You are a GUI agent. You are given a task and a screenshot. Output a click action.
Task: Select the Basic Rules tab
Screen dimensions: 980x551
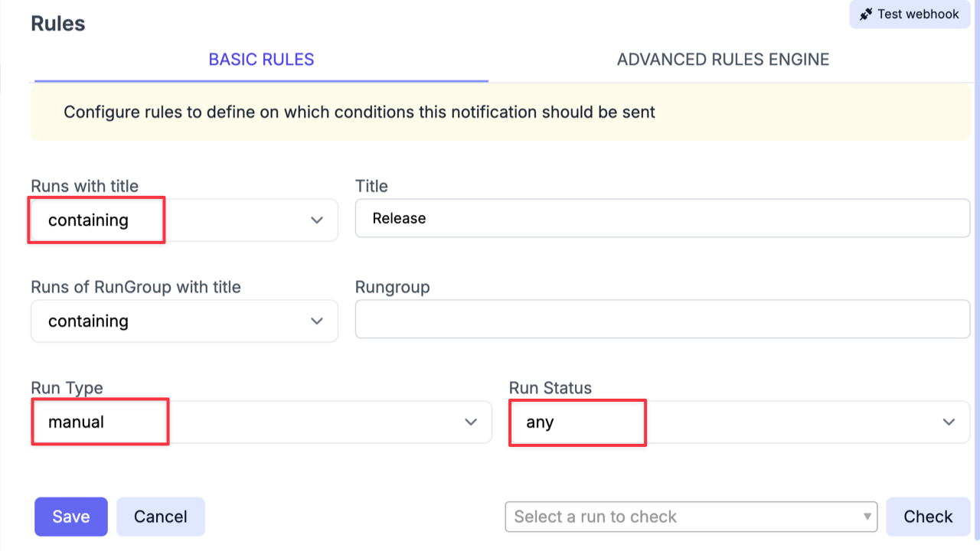click(x=261, y=59)
